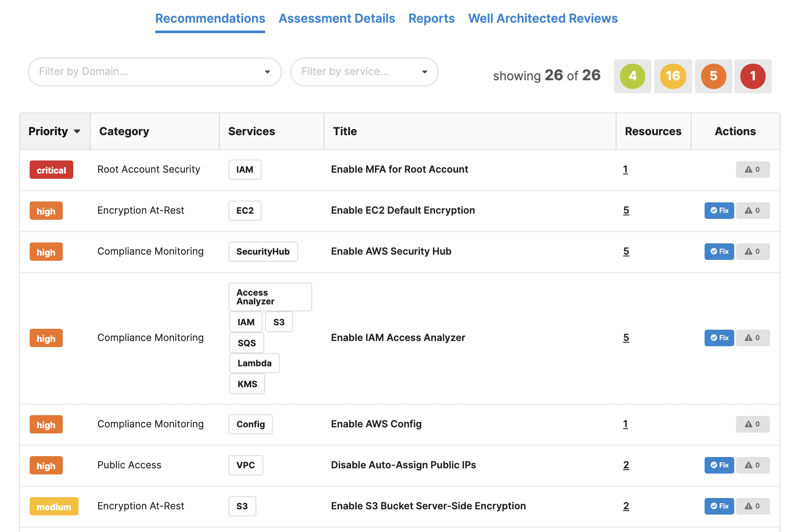The image size is (804, 532).
Task: Click warning button for Enable IAM Access Analyzer
Action: click(x=753, y=338)
